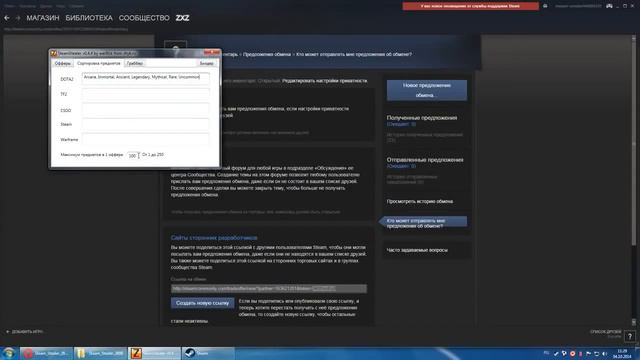Open Полученные предложения link

point(422,118)
